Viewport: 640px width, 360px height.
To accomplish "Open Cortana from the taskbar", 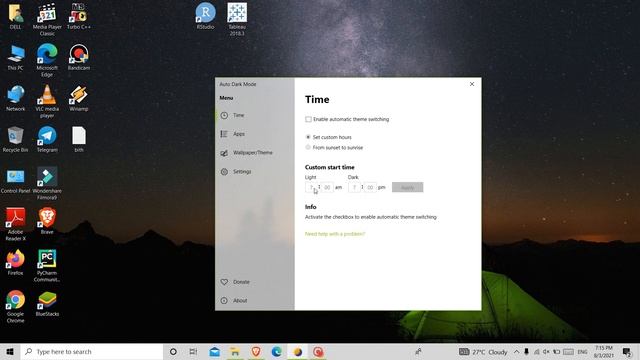I will (x=173, y=351).
